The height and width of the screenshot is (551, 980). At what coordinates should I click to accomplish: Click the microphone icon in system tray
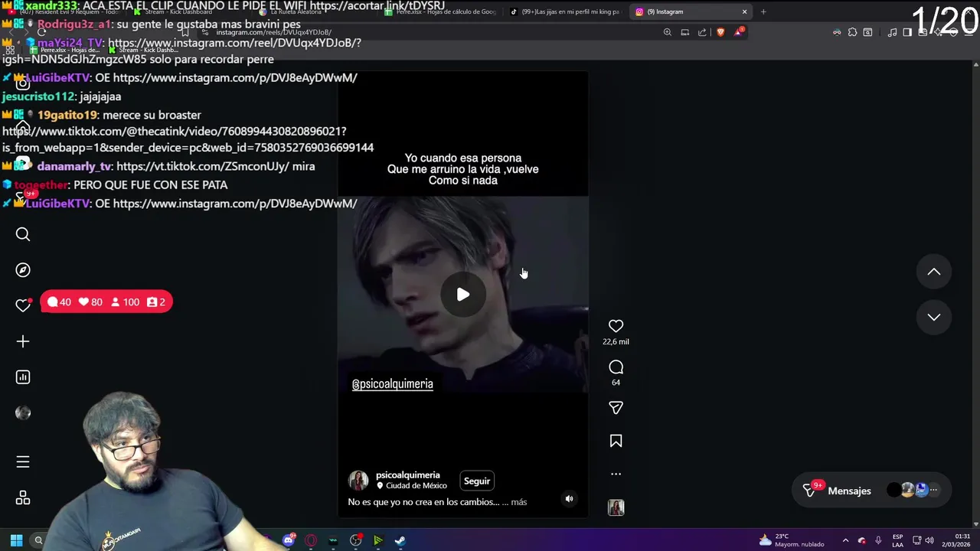878,540
